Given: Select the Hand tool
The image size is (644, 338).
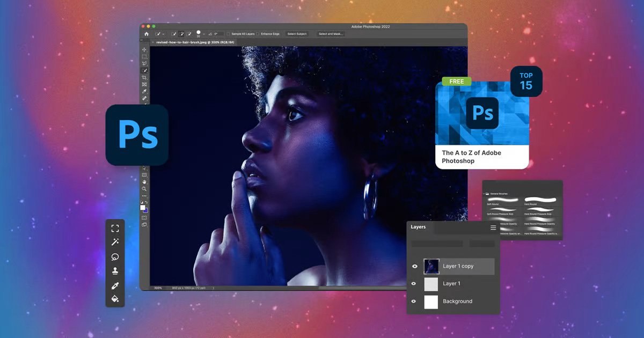Looking at the screenshot, I should point(144,182).
